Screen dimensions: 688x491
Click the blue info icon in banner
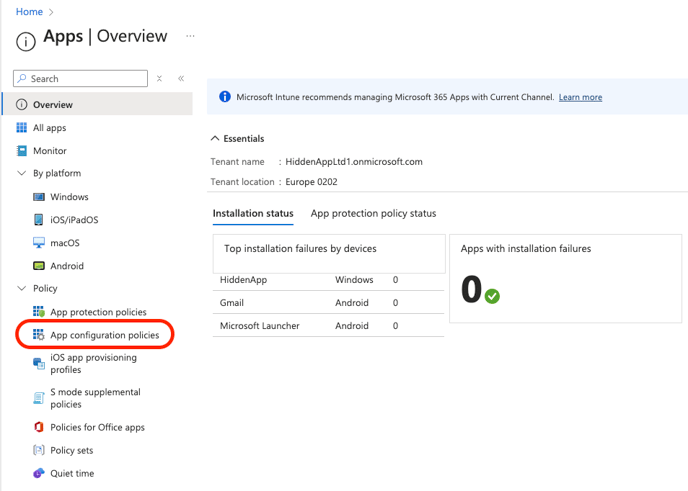coord(225,97)
